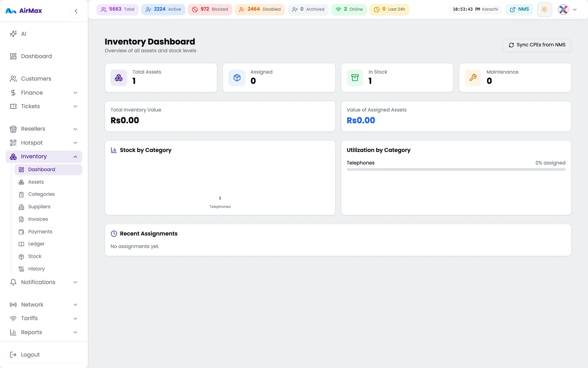Expand the Hotspot menu chevron
This screenshot has height=368, width=588.
[x=75, y=143]
